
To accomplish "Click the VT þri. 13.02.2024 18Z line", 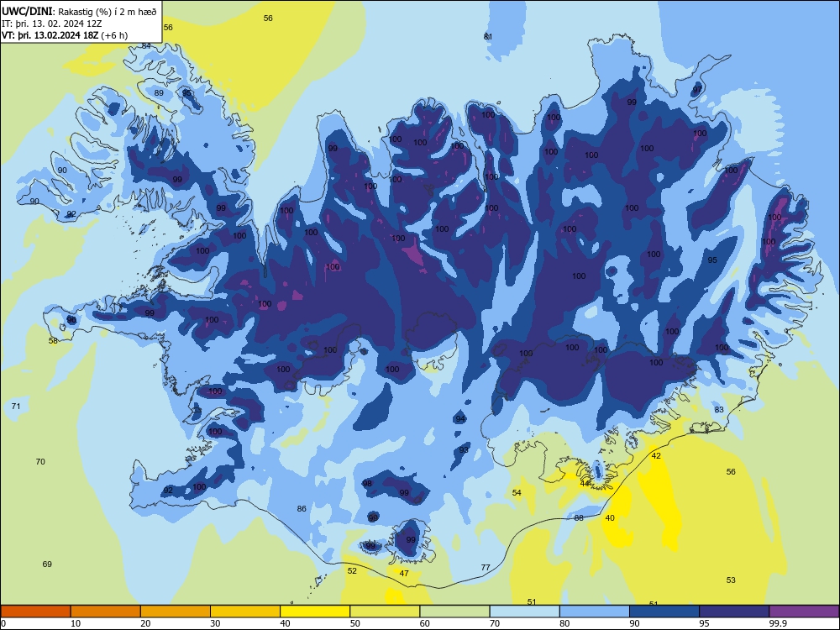I will 65,35.
